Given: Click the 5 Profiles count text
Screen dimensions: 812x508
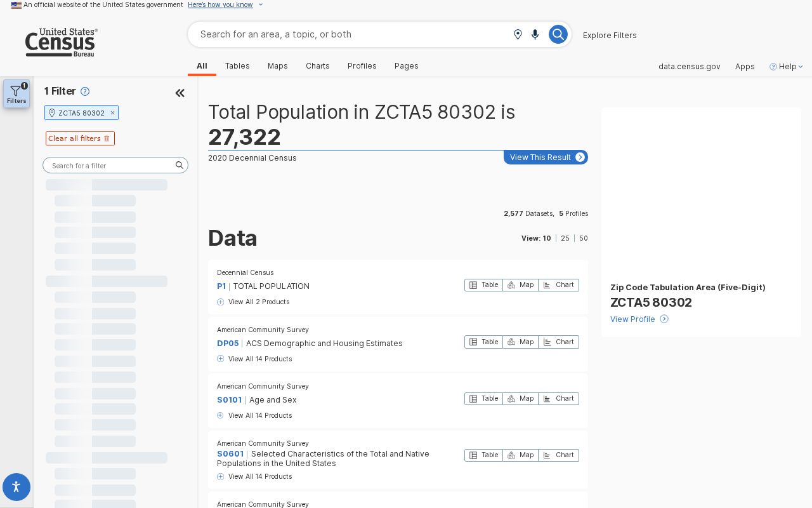Looking at the screenshot, I should click(573, 213).
